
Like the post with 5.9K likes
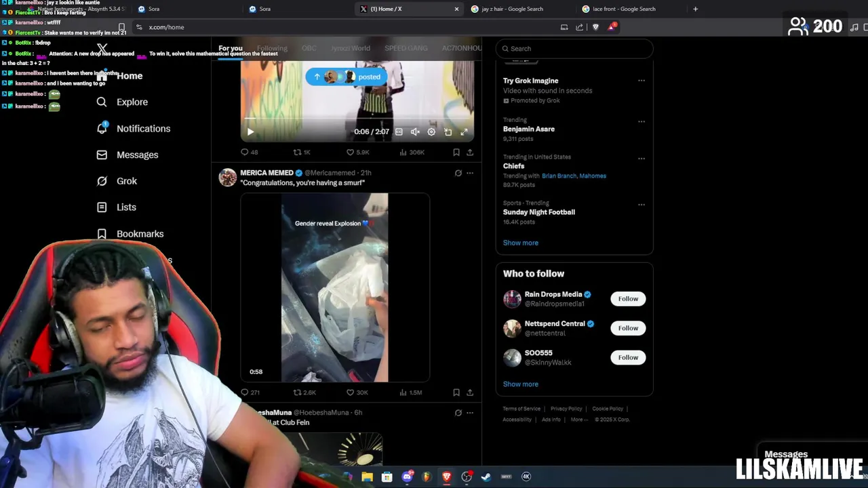[x=357, y=152]
